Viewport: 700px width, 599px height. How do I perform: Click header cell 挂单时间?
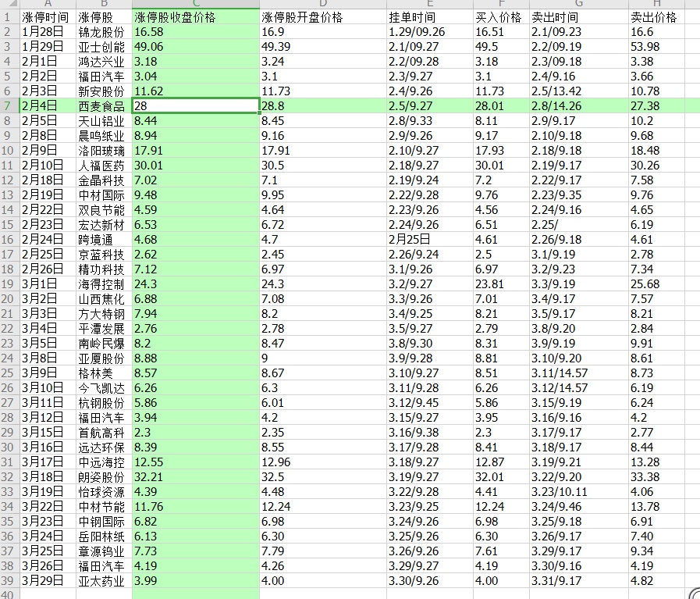tap(430, 17)
